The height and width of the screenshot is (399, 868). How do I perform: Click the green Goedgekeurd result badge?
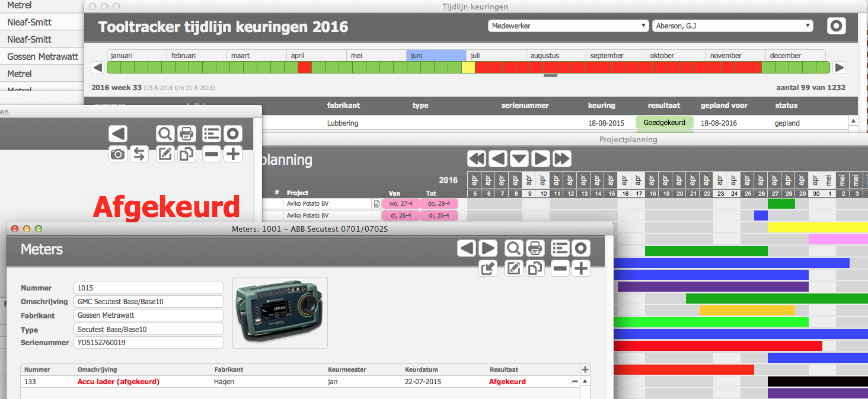[x=664, y=123]
